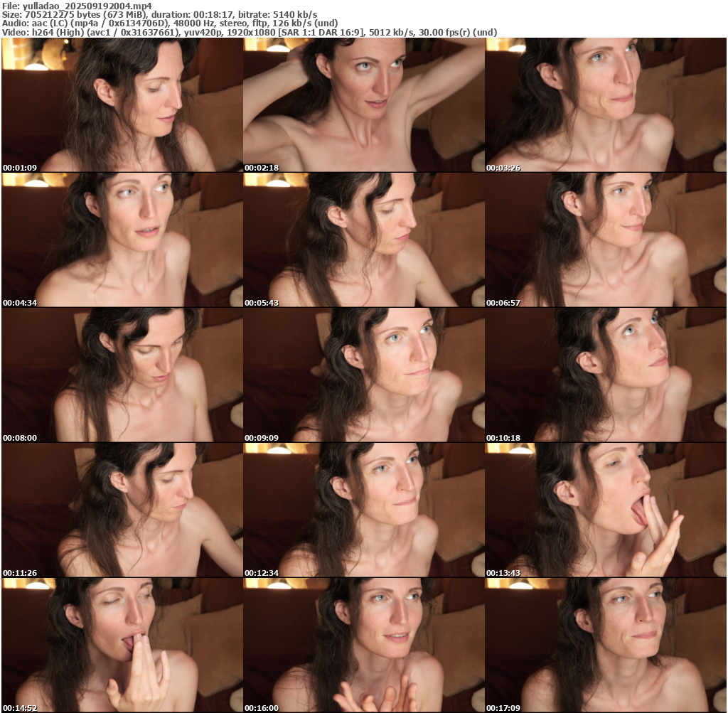Screen dimensions: 728x713
Task: Select the frame marked 00:09:09
Action: click(x=363, y=375)
